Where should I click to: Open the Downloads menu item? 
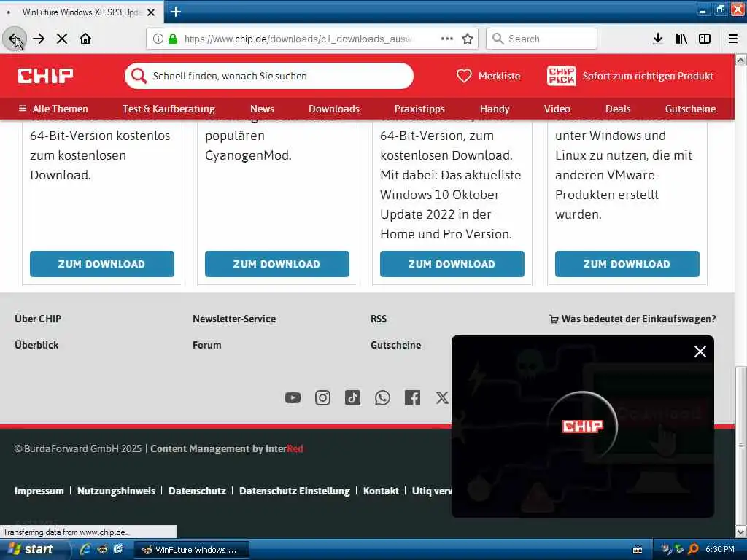pos(334,109)
